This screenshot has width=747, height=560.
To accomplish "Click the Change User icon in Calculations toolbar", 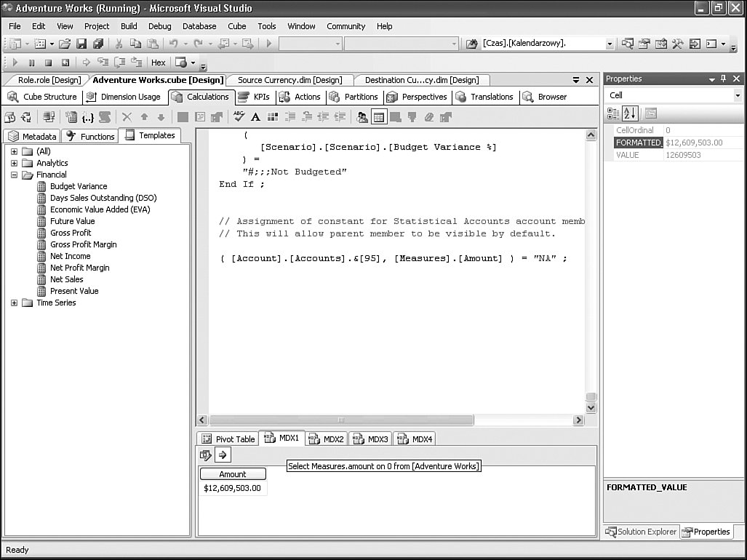I will pyautogui.click(x=362, y=117).
